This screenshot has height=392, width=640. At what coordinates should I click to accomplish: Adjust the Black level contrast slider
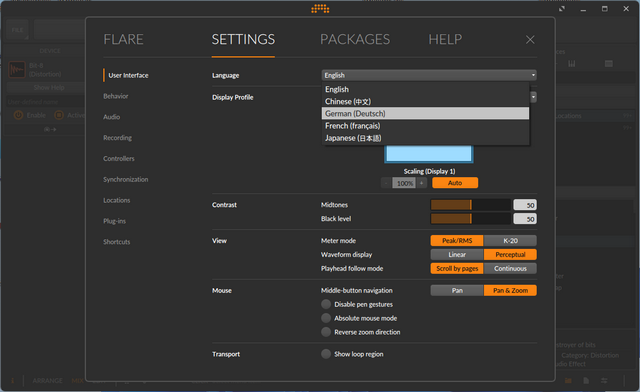[471, 219]
